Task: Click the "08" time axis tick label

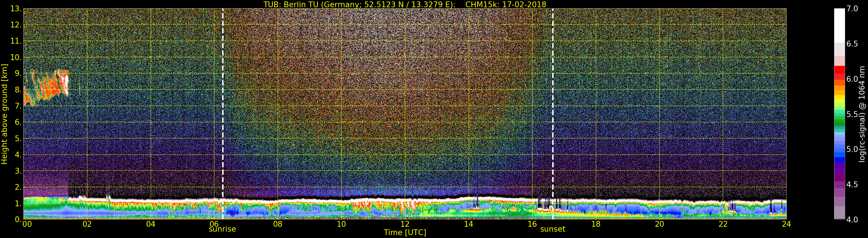Action: (278, 224)
